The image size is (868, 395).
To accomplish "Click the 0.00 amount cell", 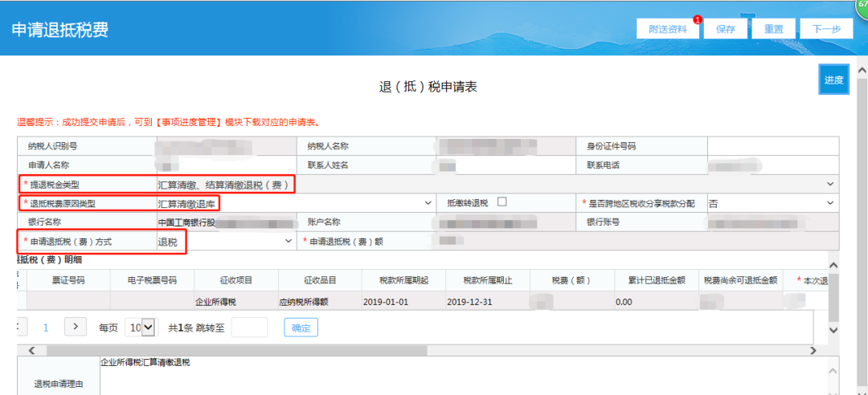I will [656, 302].
